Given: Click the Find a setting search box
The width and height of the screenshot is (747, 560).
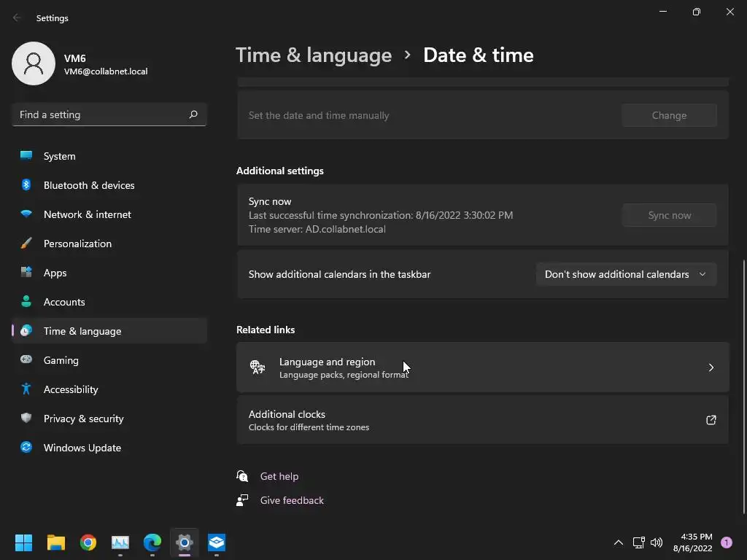Looking at the screenshot, I should point(109,114).
